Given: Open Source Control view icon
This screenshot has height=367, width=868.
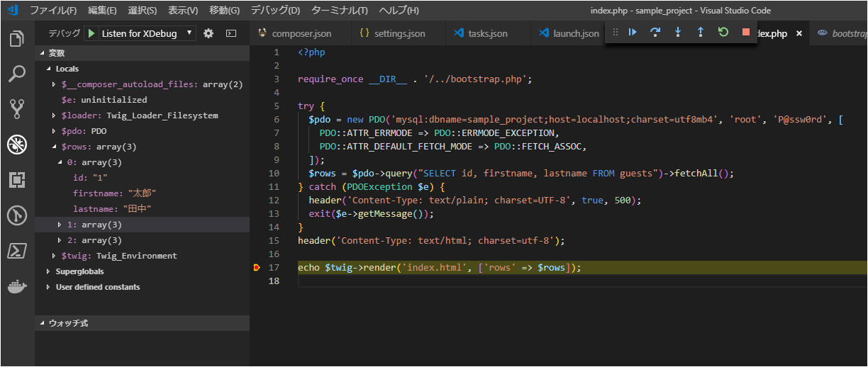Looking at the screenshot, I should [17, 109].
